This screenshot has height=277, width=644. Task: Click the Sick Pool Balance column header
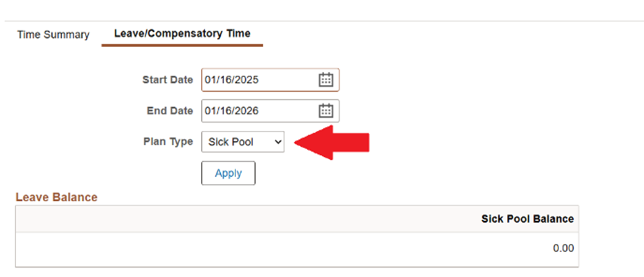pos(527,219)
